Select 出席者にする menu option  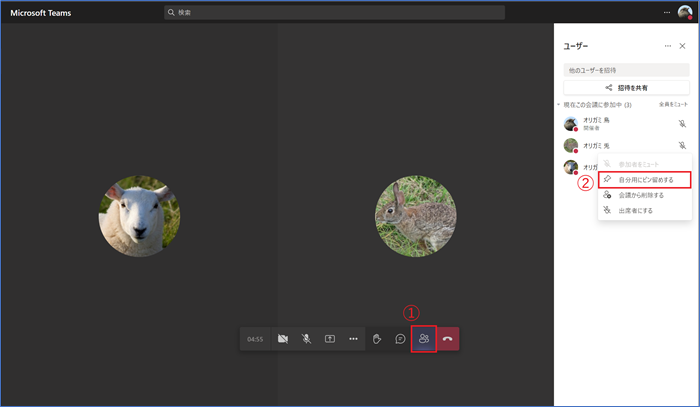point(634,211)
